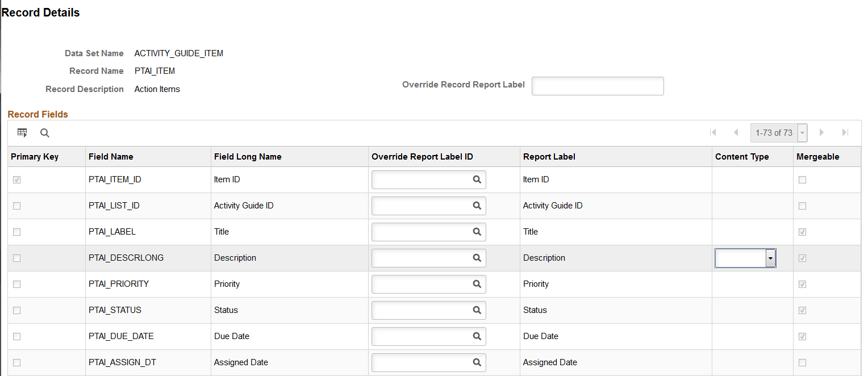The image size is (868, 376).
Task: Expand the pagination count selector arrow
Action: 802,132
